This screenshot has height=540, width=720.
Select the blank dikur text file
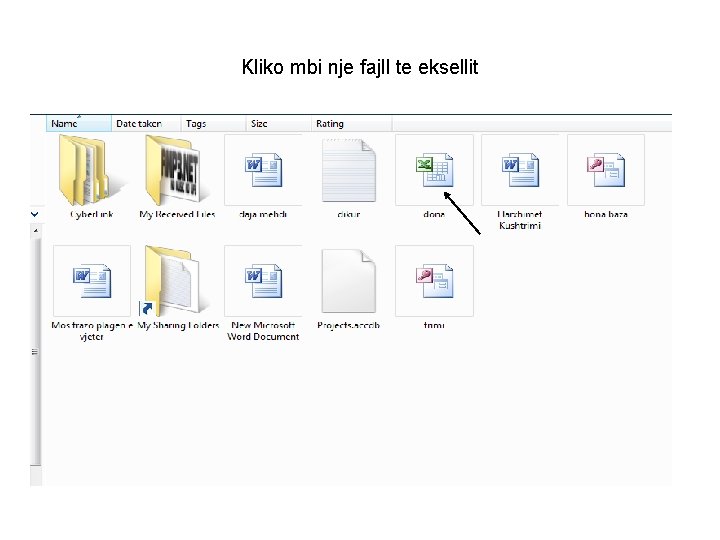tap(349, 177)
